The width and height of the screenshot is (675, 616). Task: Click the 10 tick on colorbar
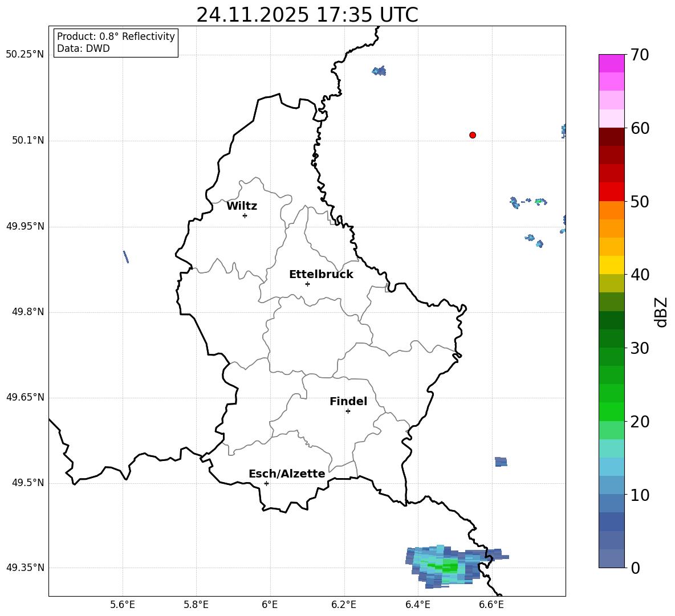640,495
